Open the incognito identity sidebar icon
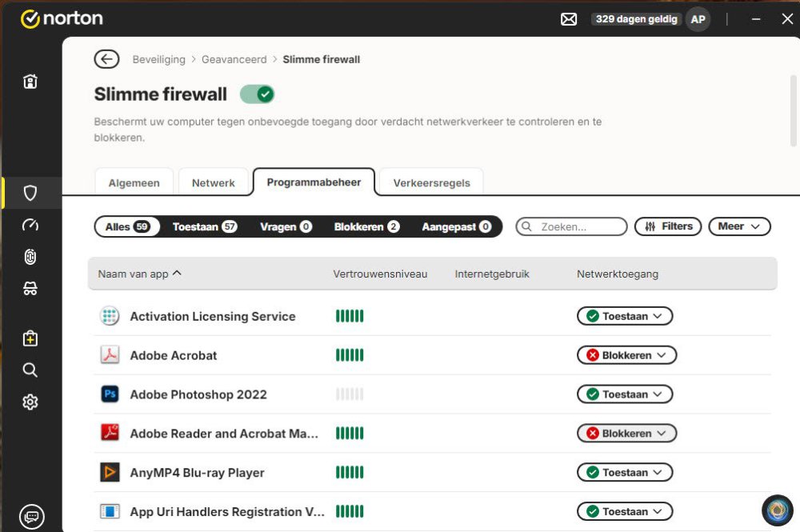Screen dimensions: 800x532 click(30, 289)
